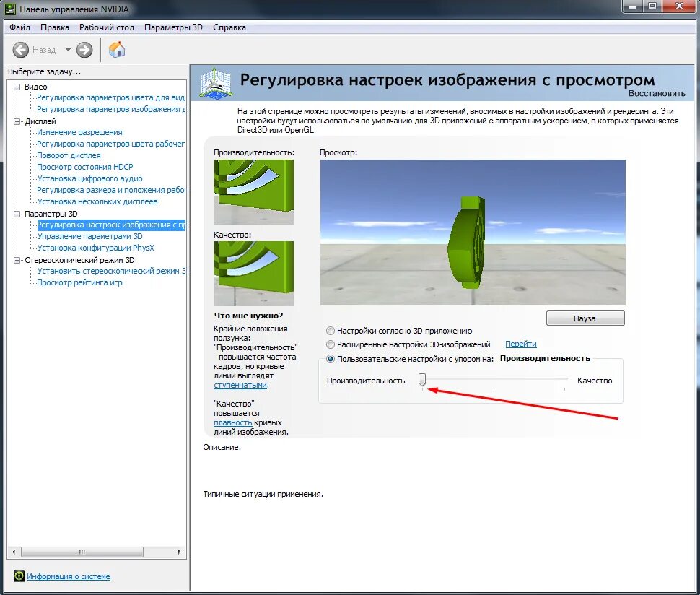Select Регулировка параметров цвета рабочего стола

point(110,144)
